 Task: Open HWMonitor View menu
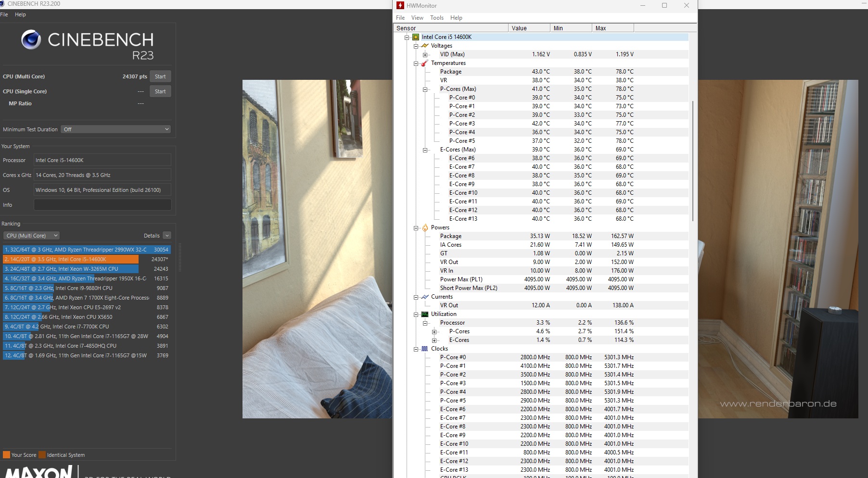tap(417, 18)
